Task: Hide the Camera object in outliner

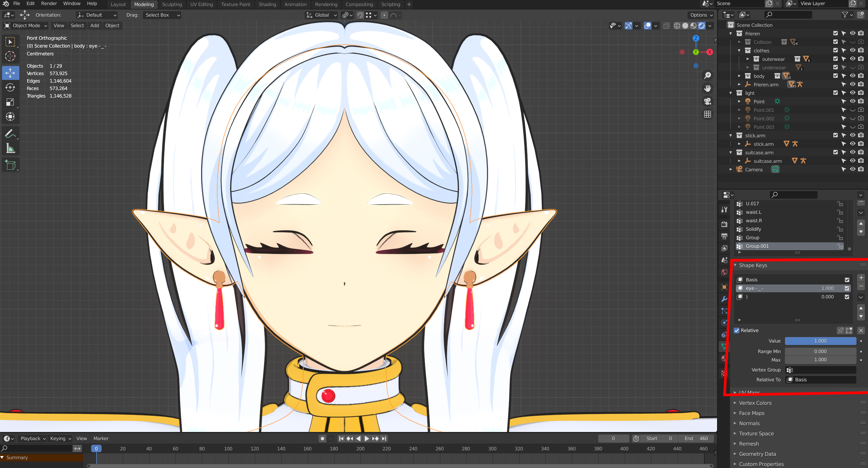Action: tap(852, 169)
